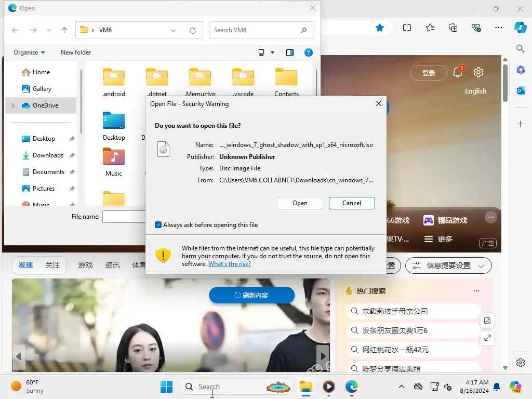Click the 刷新内容 refresh button

(252, 295)
